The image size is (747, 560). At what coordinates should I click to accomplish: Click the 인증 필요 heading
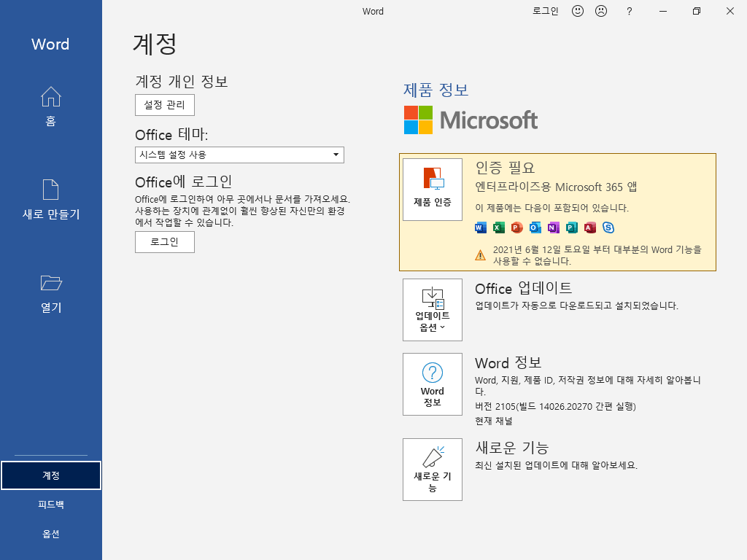click(x=505, y=168)
